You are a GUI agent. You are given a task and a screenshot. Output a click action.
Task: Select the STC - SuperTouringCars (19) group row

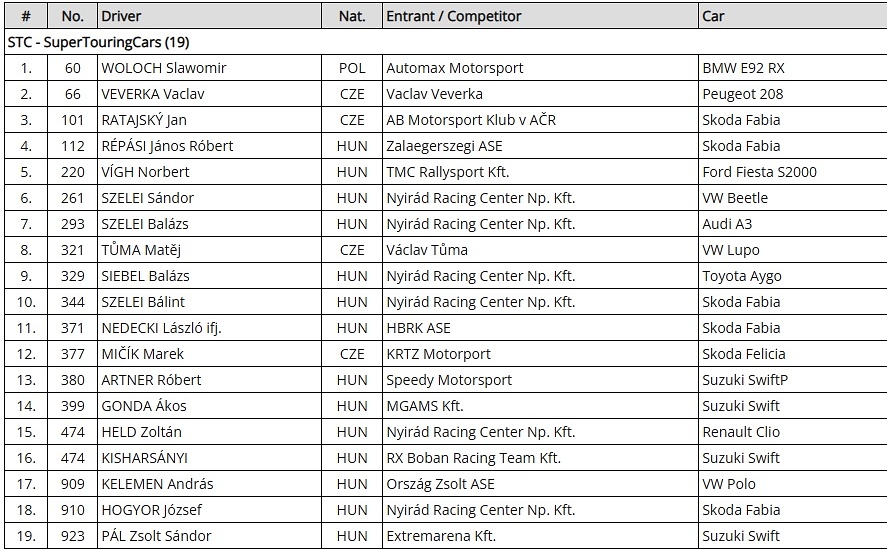click(x=446, y=42)
